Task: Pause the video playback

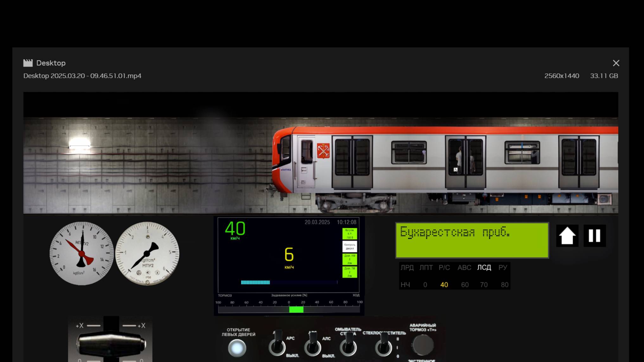Action: pyautogui.click(x=594, y=236)
